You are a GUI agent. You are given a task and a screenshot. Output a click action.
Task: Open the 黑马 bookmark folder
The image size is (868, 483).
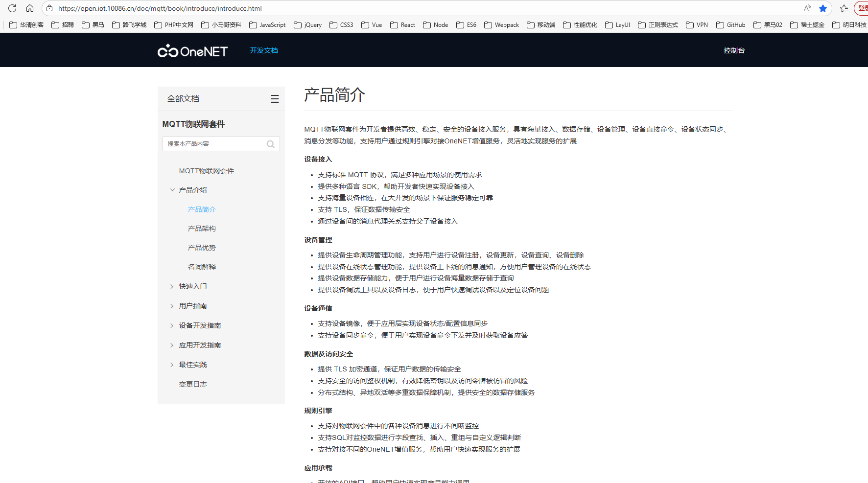pyautogui.click(x=93, y=25)
